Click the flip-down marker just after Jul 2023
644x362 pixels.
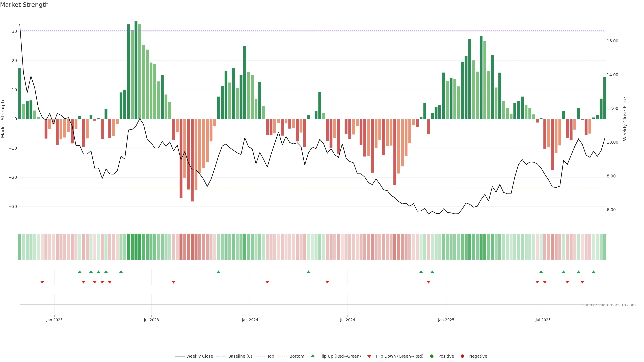pyautogui.click(x=174, y=282)
